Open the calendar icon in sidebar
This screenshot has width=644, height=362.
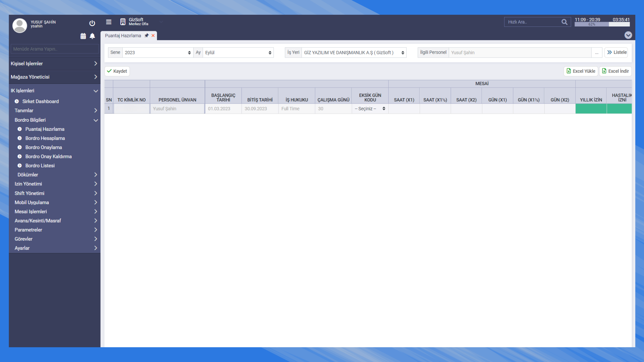tap(83, 36)
